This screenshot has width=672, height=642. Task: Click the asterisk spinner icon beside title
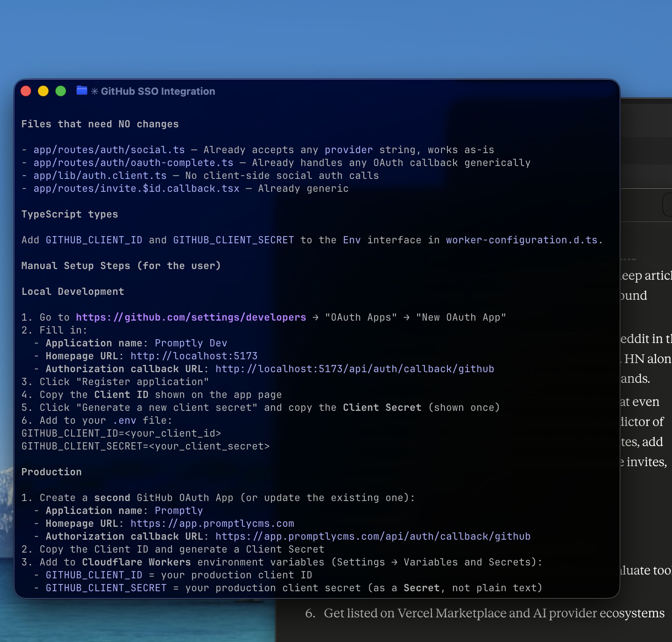coord(95,91)
